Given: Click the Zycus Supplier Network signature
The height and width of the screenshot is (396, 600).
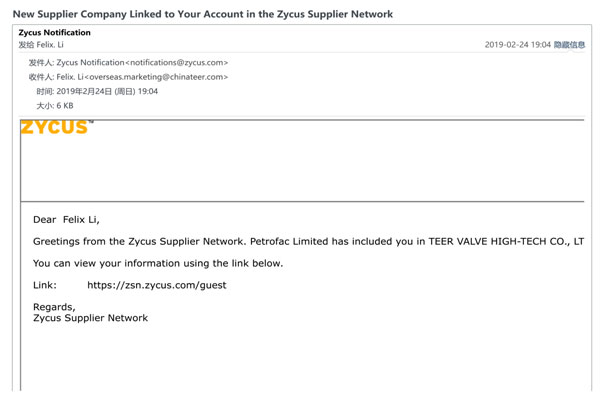Looking at the screenshot, I should 90,318.
